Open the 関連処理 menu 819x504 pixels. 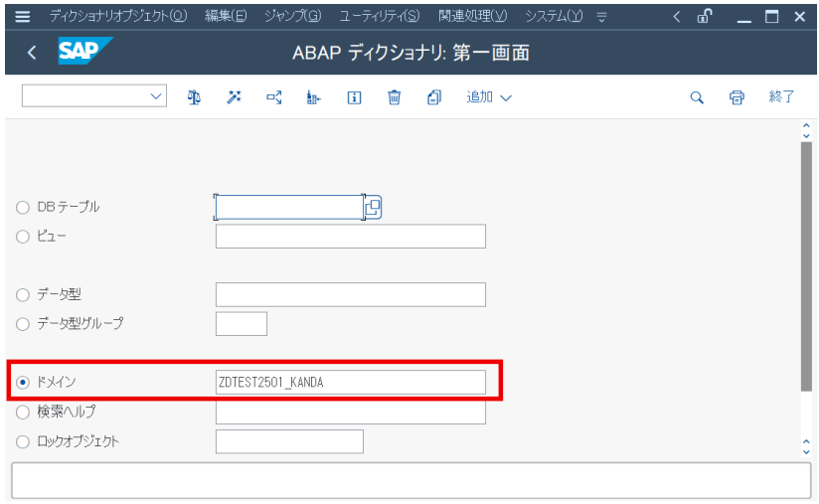pos(473,16)
